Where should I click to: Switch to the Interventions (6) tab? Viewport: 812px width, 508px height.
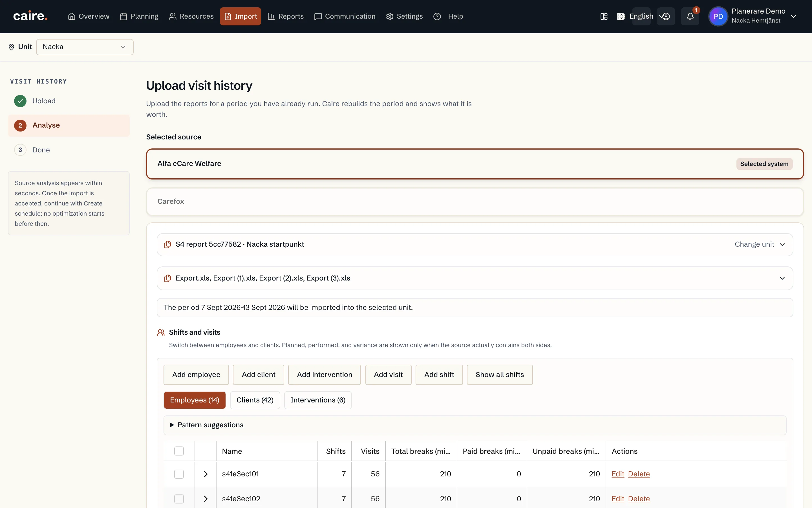(318, 400)
